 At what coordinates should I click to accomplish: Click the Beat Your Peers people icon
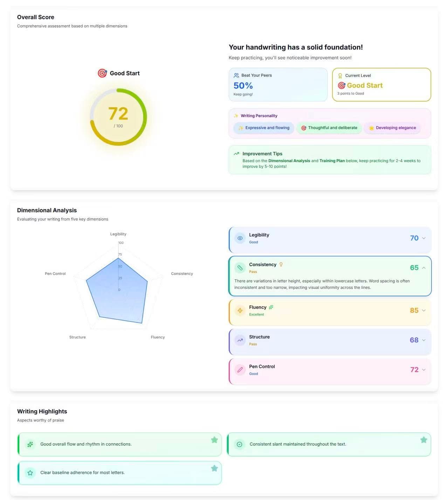(x=237, y=75)
